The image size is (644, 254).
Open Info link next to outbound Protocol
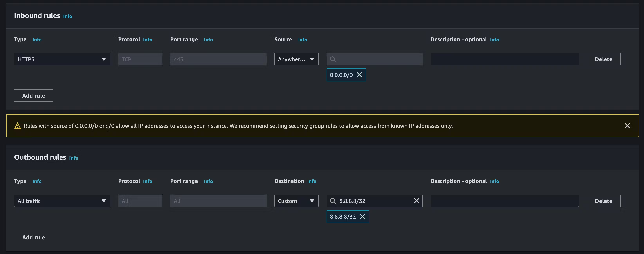tap(148, 181)
